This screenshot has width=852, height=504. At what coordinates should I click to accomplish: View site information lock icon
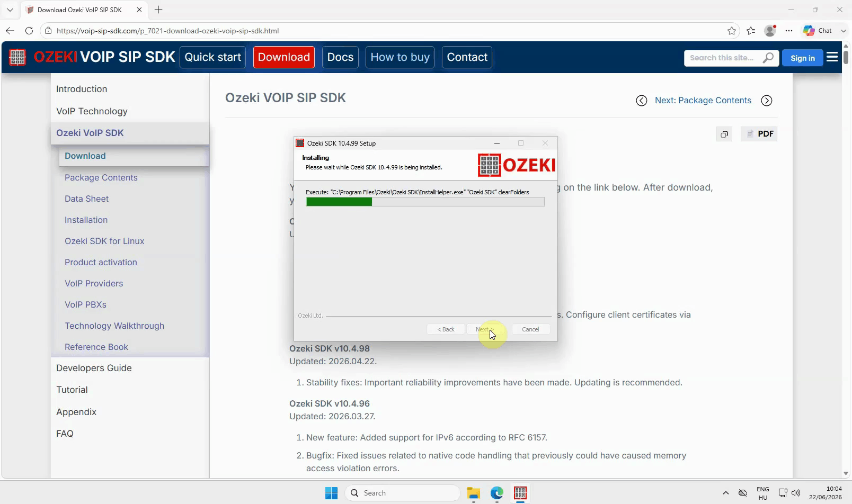pyautogui.click(x=48, y=31)
